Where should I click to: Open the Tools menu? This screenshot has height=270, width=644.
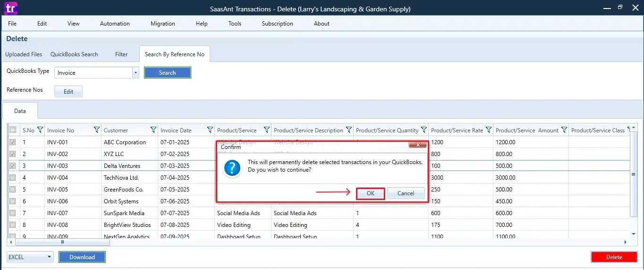pos(235,24)
